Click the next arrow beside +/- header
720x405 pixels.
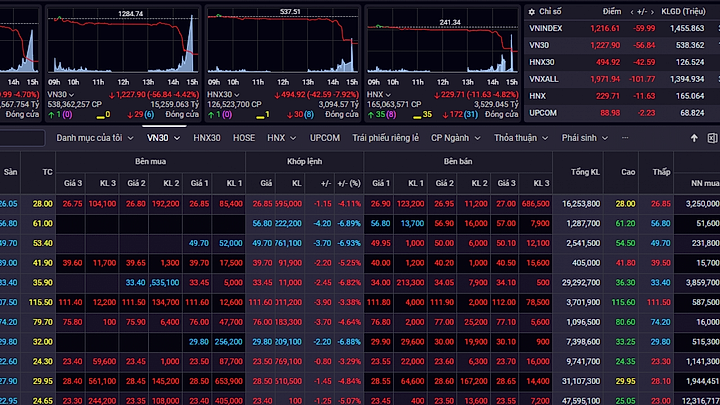pos(652,12)
